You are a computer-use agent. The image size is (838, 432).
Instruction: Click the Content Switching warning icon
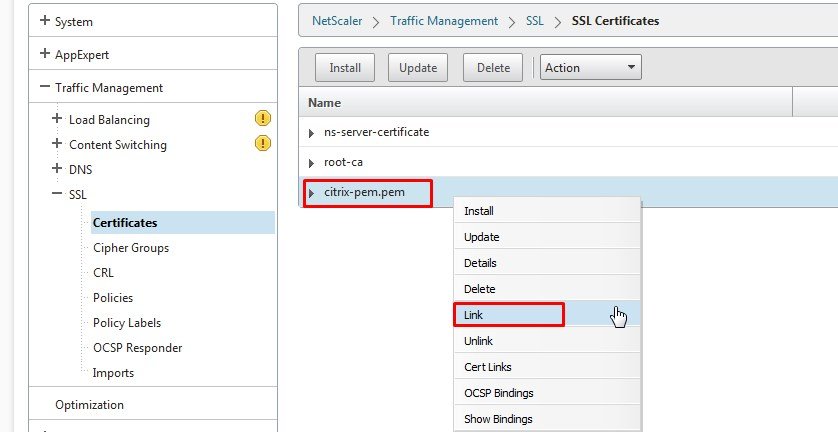click(x=262, y=144)
